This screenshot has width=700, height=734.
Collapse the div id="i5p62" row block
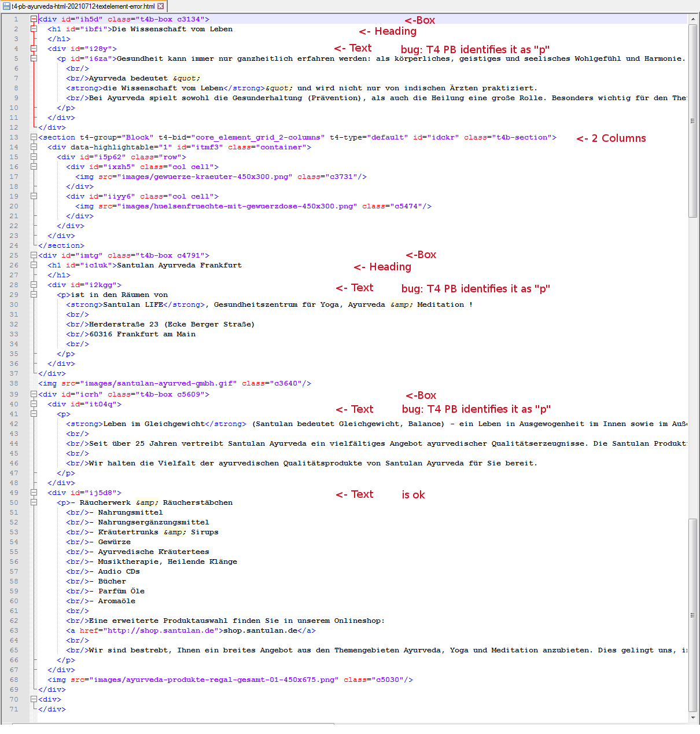(x=34, y=157)
